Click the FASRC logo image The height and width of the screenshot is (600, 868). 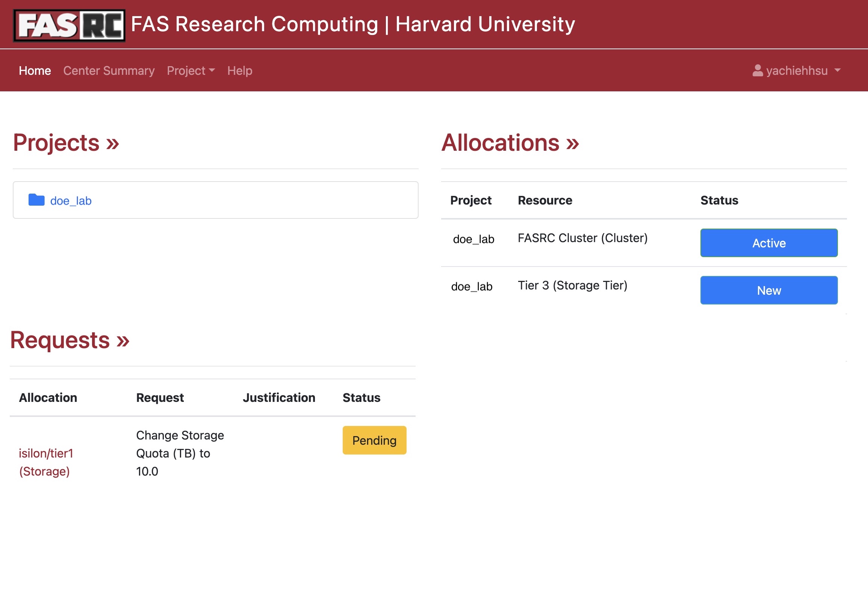(69, 25)
